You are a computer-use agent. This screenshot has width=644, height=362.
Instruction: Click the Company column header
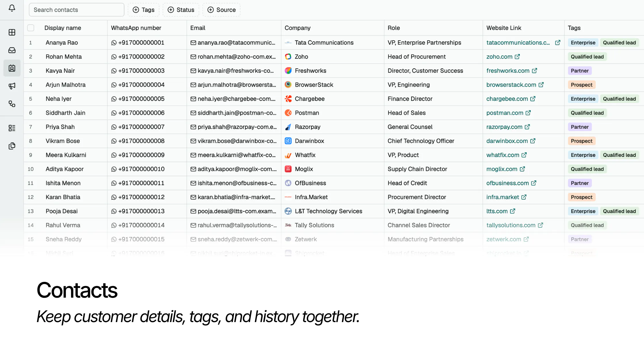[298, 28]
